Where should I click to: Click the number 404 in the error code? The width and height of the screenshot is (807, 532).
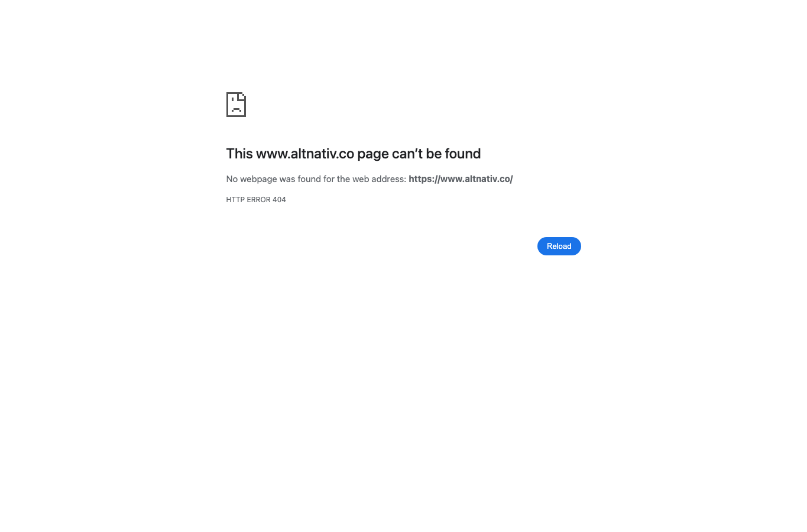279,200
